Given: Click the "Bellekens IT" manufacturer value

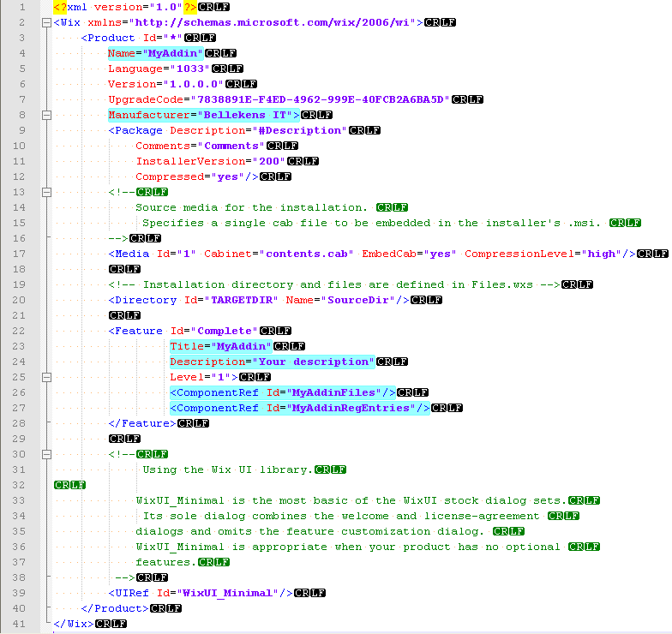Looking at the screenshot, I should click(245, 115).
